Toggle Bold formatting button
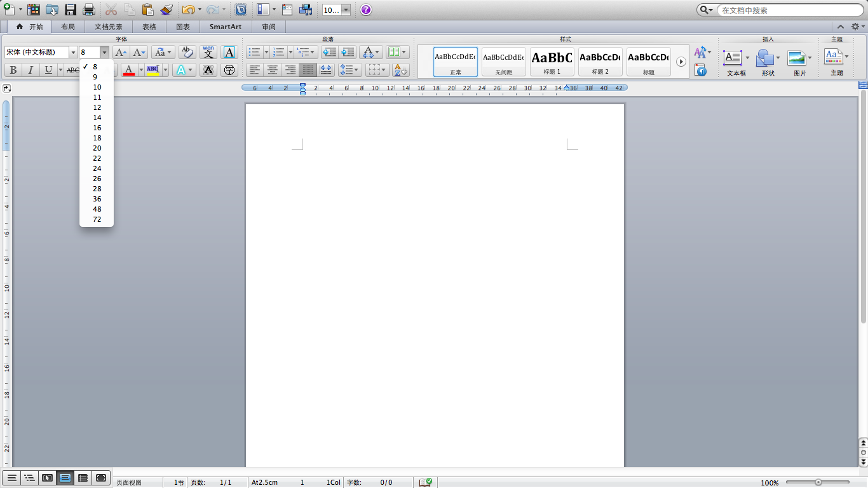The height and width of the screenshot is (488, 868). pyautogui.click(x=13, y=70)
